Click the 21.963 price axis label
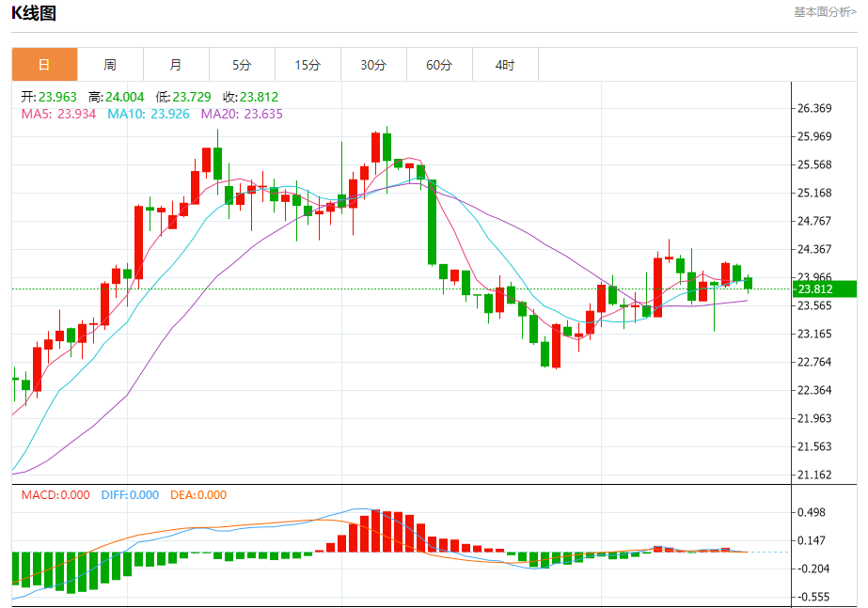Image resolution: width=868 pixels, height=608 pixels. [814, 419]
